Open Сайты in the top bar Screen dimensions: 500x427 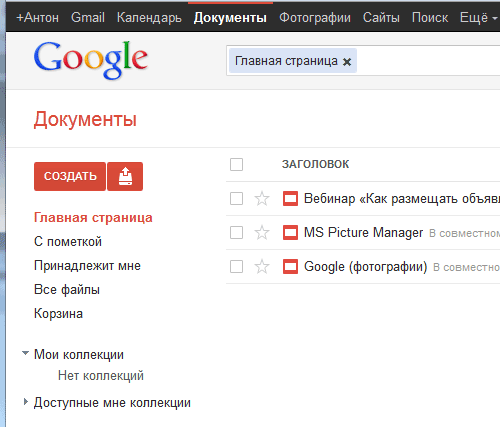pos(381,17)
